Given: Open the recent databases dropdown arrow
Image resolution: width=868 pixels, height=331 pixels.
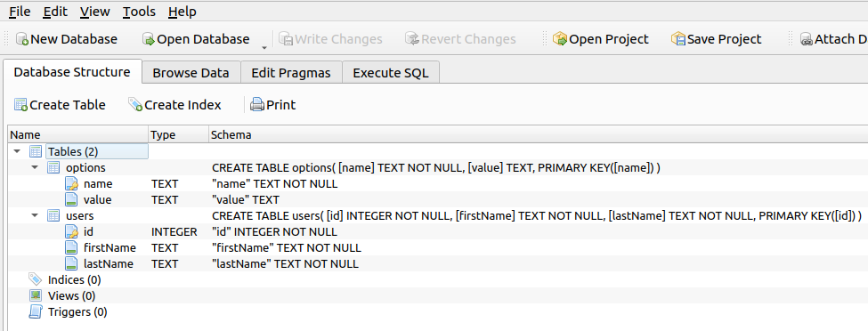Looking at the screenshot, I should click(264, 47).
